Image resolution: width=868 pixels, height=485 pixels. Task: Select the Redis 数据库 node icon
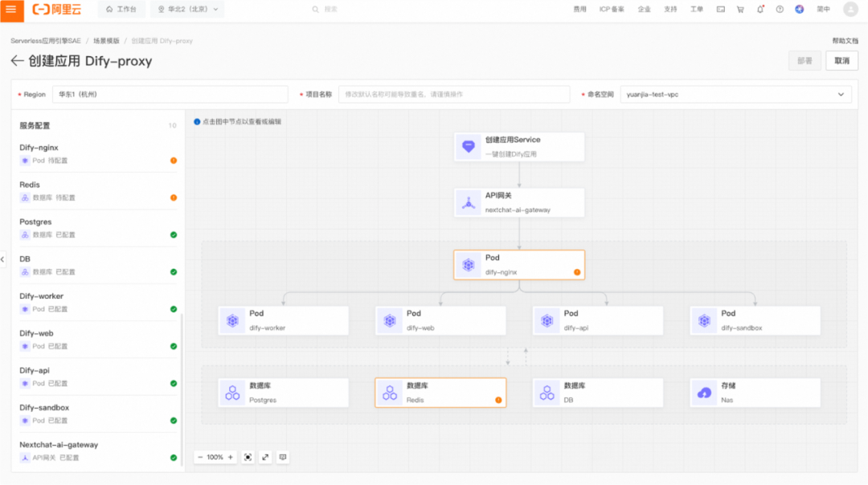(x=390, y=393)
